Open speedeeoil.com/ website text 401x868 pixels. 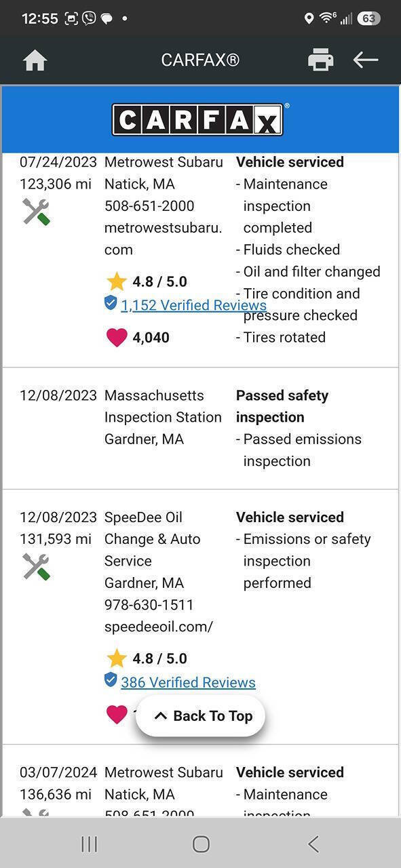[x=159, y=627]
